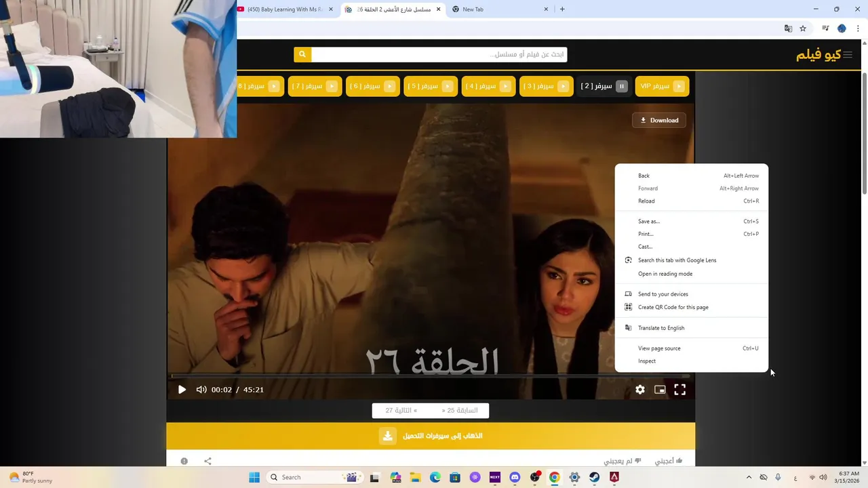This screenshot has height=488, width=868.
Task: Switch to Baby Learning YouTube tab
Action: (x=285, y=9)
